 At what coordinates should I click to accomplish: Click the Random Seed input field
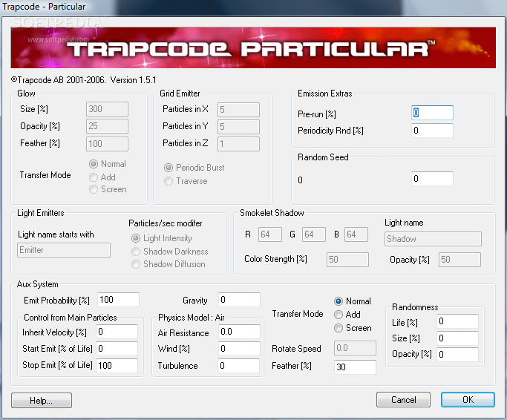pyautogui.click(x=432, y=179)
